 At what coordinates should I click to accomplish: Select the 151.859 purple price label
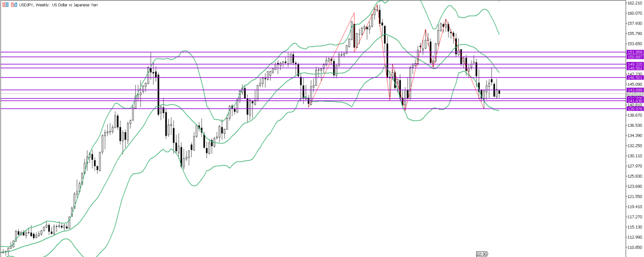tap(634, 52)
